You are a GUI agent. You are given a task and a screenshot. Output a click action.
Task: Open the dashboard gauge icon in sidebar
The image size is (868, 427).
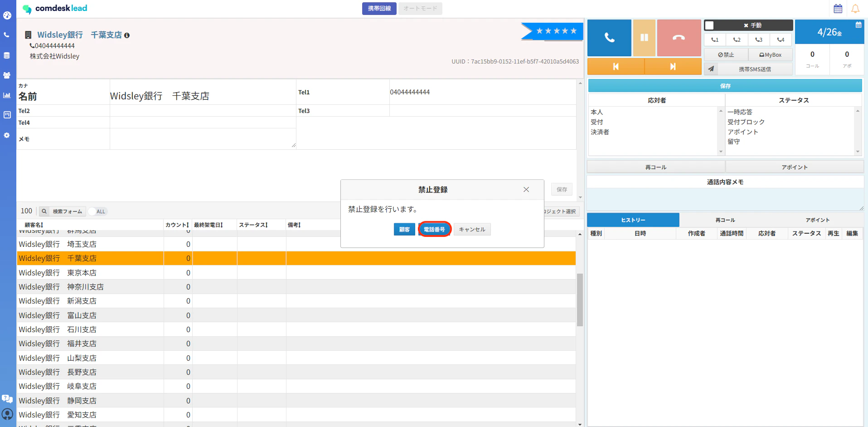[7, 15]
